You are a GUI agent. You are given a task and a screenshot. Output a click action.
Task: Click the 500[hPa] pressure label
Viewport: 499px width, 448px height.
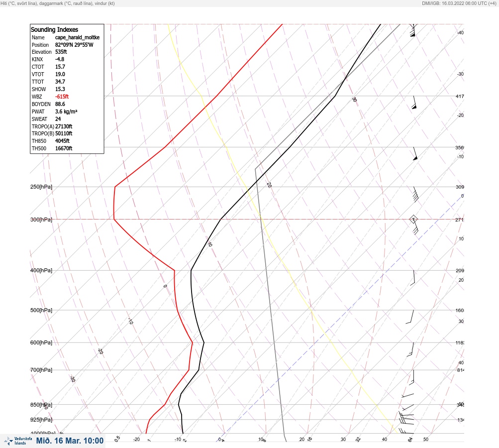coord(41,310)
